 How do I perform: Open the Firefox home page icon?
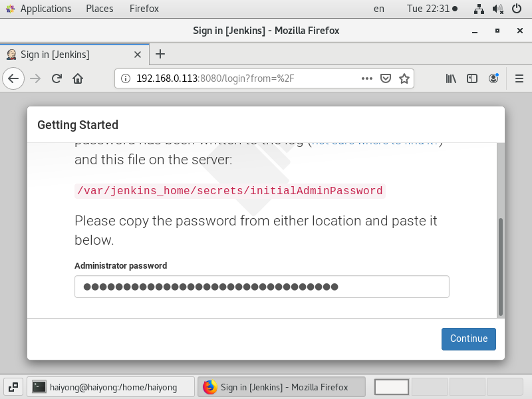click(x=78, y=78)
